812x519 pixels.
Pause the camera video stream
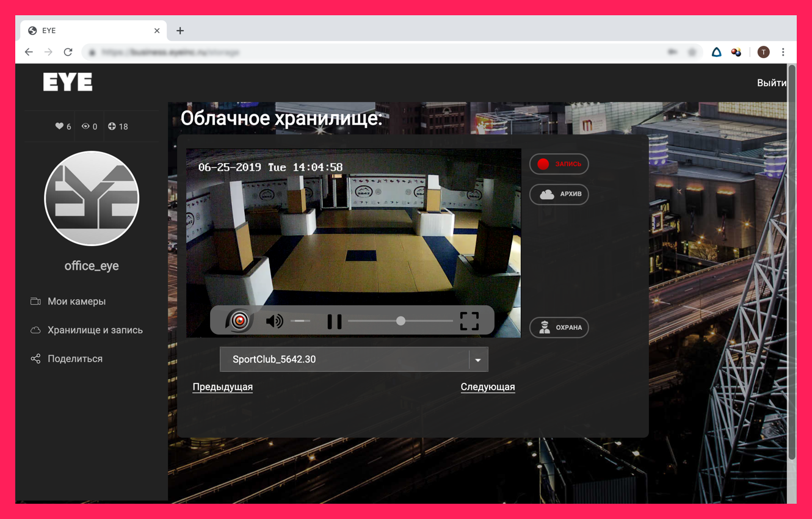(334, 321)
